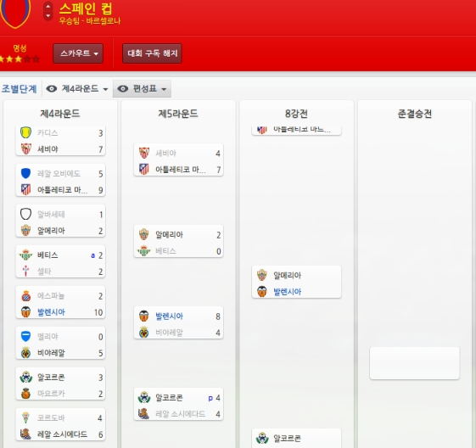
Task: Click the Sevilla crest in 제5라운드 match
Action: pos(144,153)
